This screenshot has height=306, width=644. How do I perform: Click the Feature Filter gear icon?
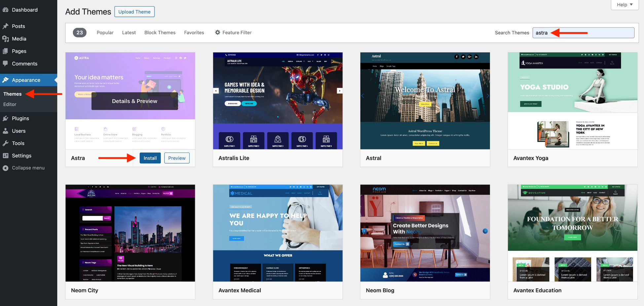218,32
